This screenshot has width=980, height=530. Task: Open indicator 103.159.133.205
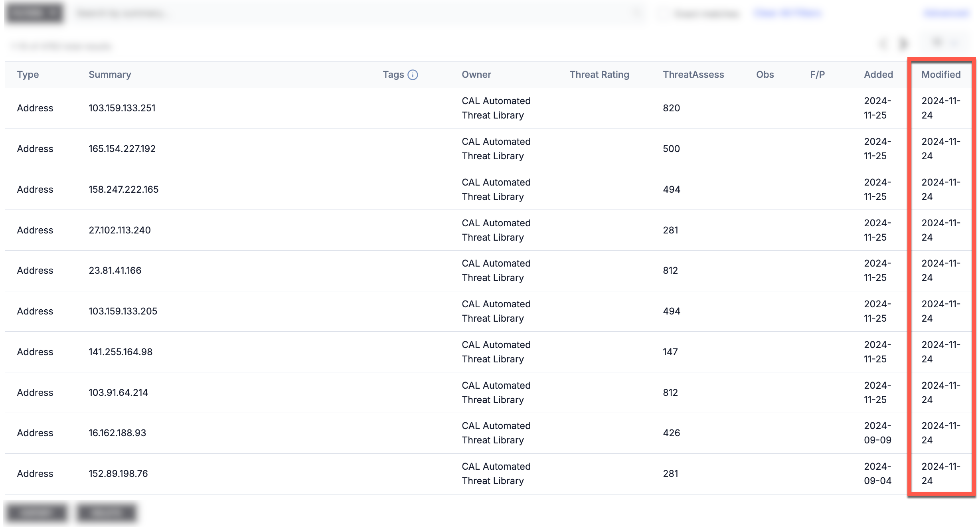(x=123, y=311)
